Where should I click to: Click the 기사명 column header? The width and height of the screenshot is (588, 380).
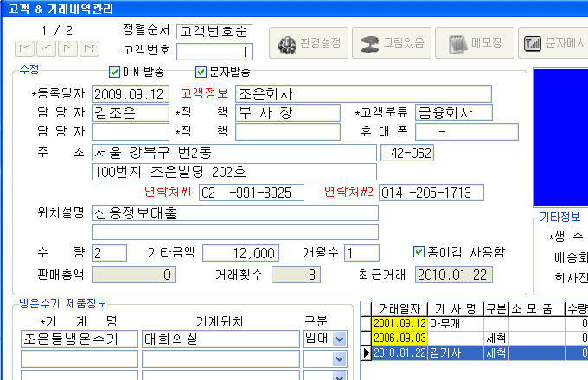pos(455,309)
